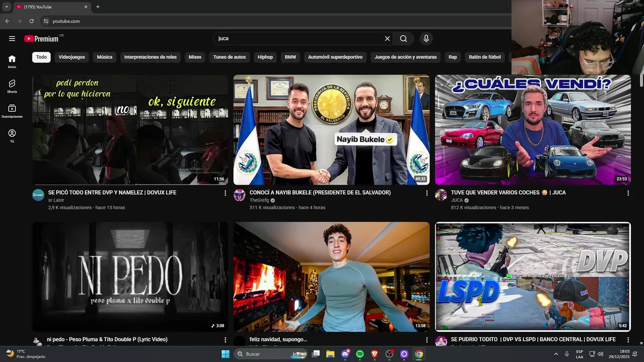
Task: Open Task View on the taskbar
Action: tap(316, 354)
